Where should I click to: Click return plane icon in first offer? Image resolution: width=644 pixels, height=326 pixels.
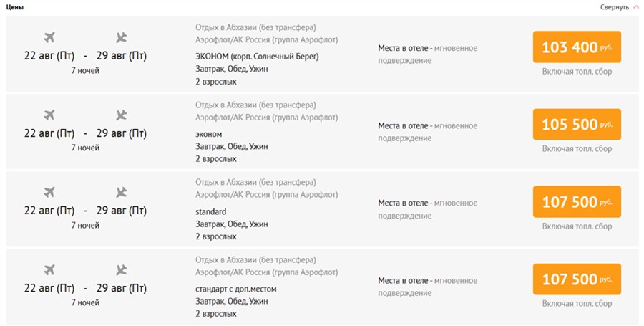[121, 37]
